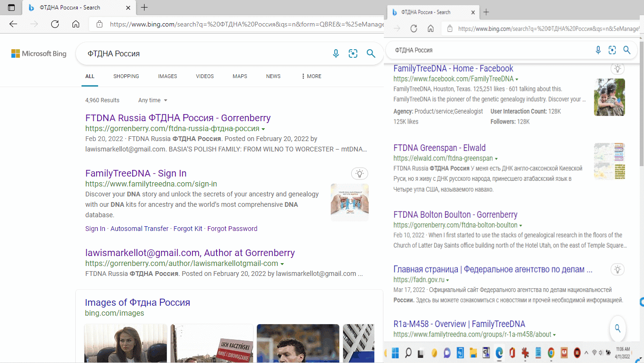
Task: Open lawismarkellot@gmail.com Author at Gorrenberry result
Action: pyautogui.click(x=190, y=253)
